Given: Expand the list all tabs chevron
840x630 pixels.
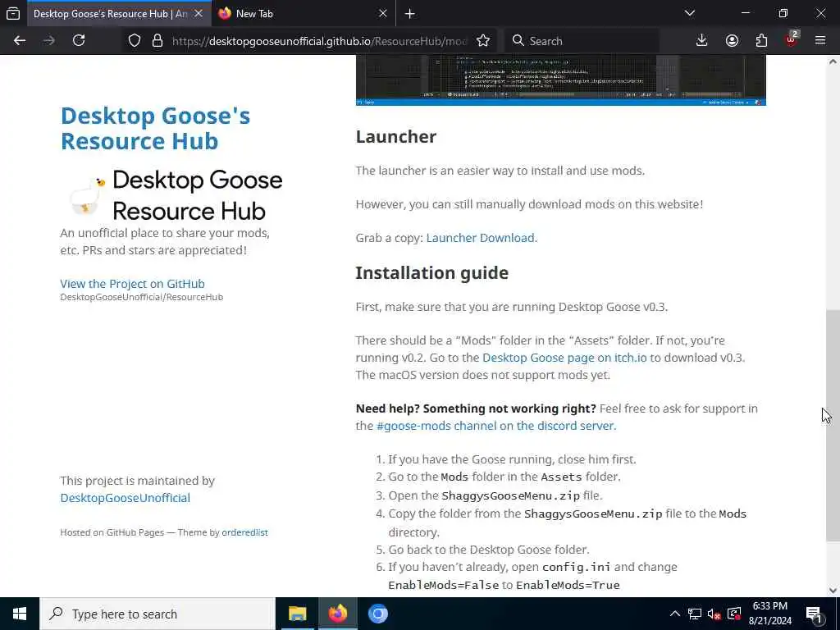Looking at the screenshot, I should click(690, 13).
